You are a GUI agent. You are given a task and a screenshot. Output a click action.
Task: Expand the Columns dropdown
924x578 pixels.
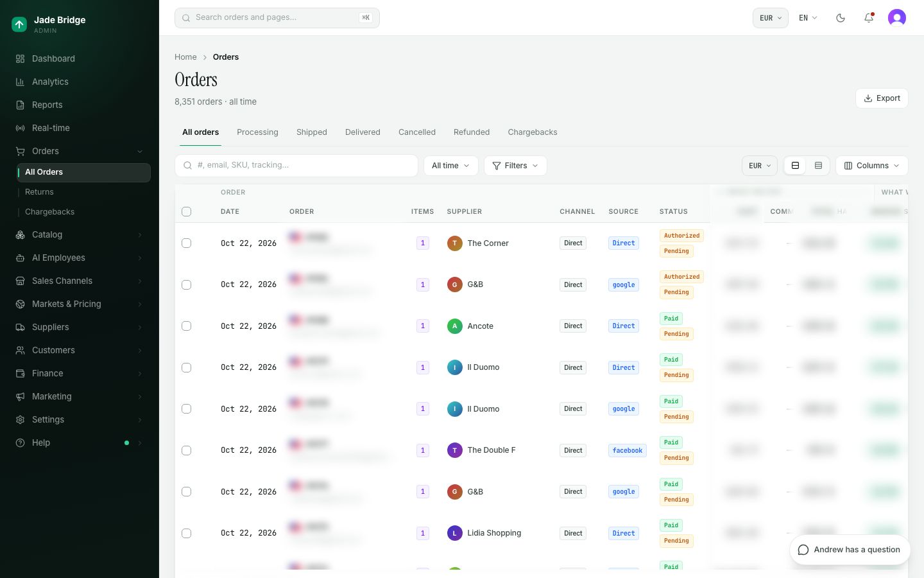(871, 166)
